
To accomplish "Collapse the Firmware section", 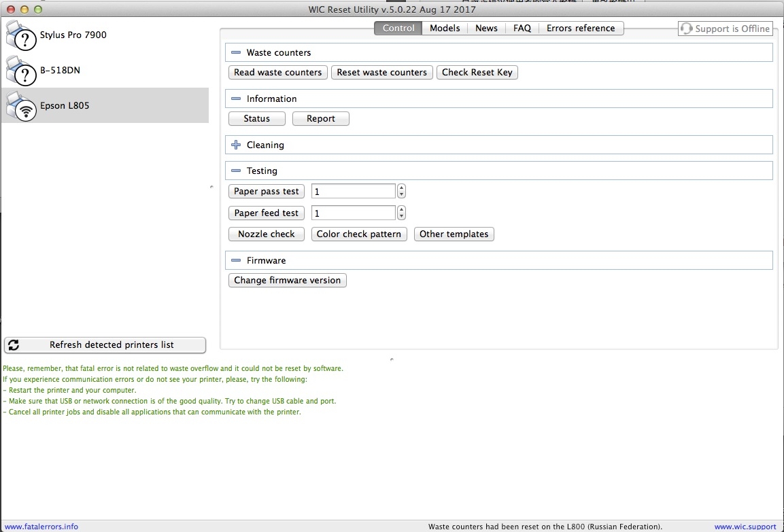I will 236,260.
